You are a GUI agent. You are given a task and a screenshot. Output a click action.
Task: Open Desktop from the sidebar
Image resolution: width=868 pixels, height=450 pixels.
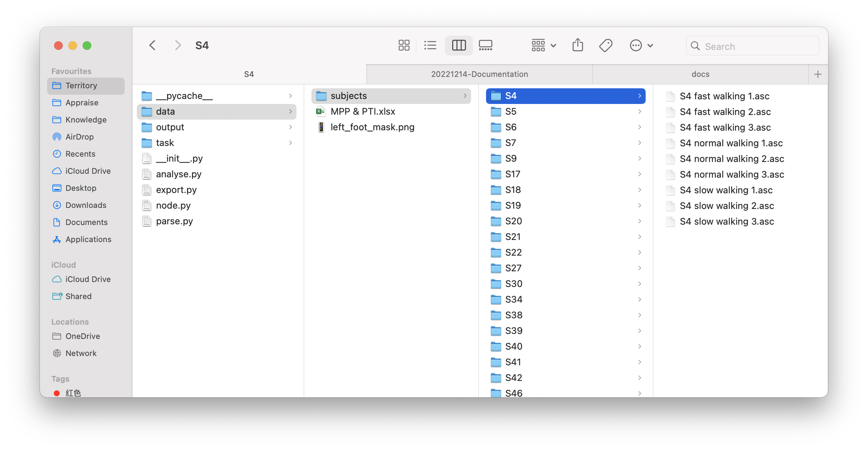[x=86, y=188]
